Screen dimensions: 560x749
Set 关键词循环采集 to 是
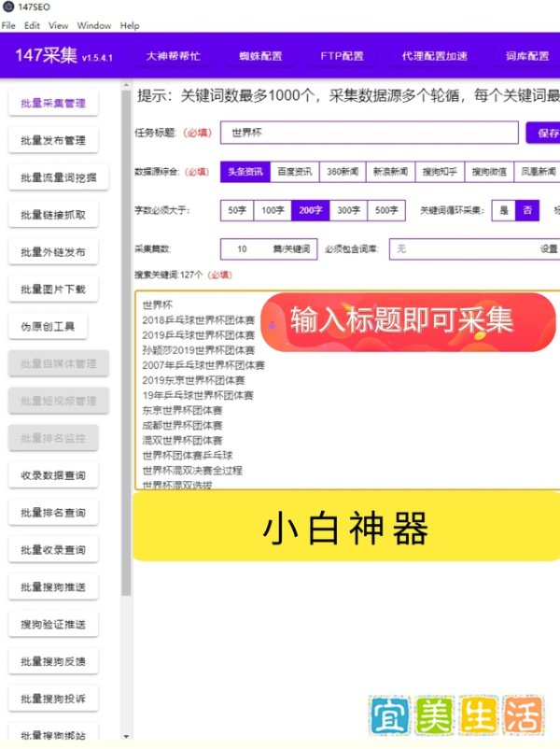(x=504, y=211)
